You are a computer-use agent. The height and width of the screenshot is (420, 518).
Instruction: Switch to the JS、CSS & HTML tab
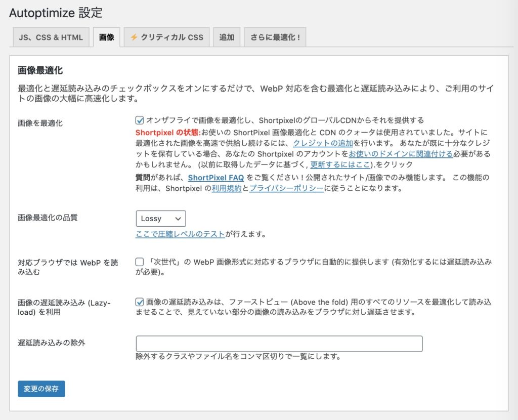(50, 36)
